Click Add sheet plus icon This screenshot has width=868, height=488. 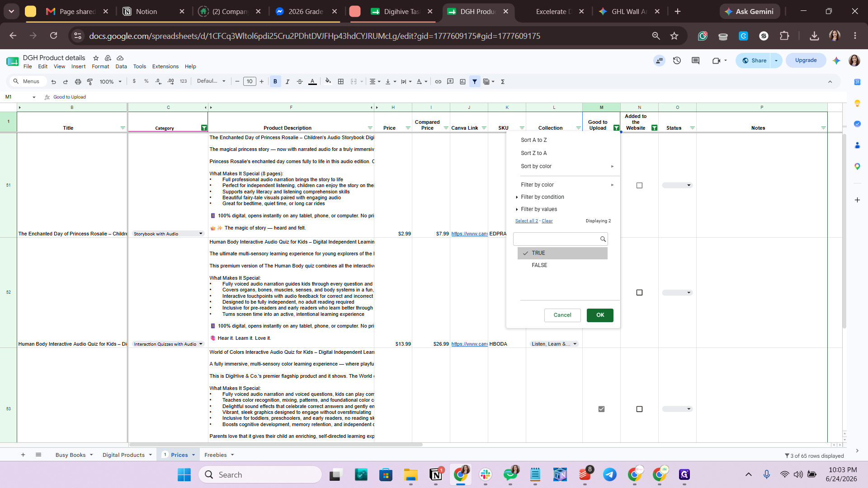tap(23, 455)
